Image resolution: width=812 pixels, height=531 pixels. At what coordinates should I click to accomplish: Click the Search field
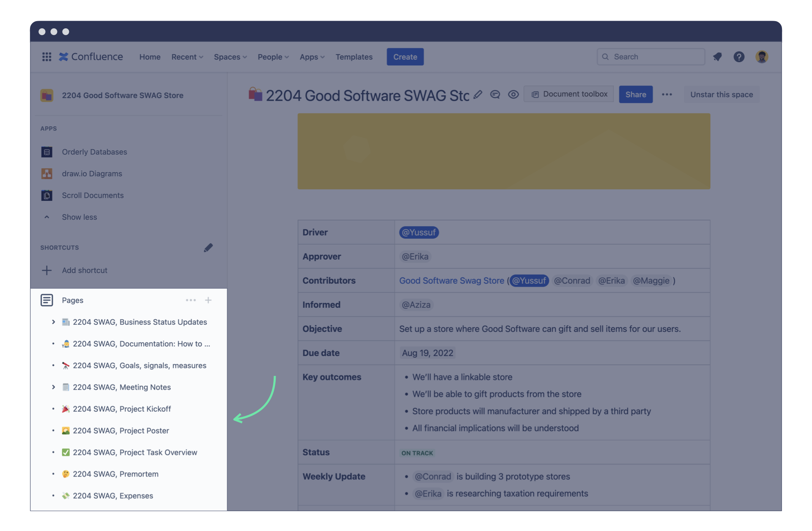tap(651, 57)
